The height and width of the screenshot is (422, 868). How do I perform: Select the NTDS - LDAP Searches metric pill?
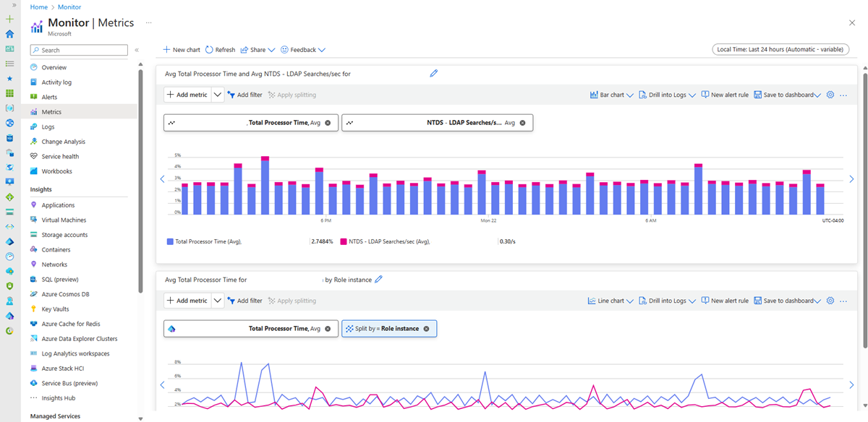coord(437,123)
